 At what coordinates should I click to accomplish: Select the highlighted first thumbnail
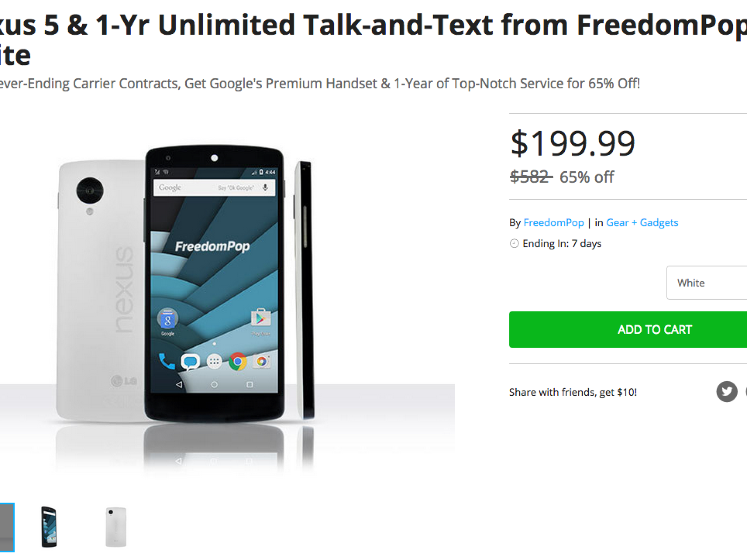click(7, 527)
